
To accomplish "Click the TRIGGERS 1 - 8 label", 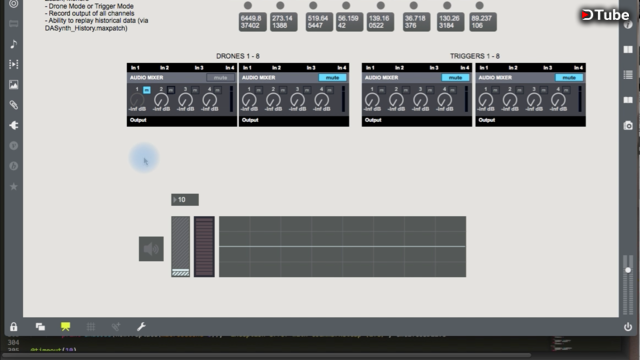I will click(475, 56).
